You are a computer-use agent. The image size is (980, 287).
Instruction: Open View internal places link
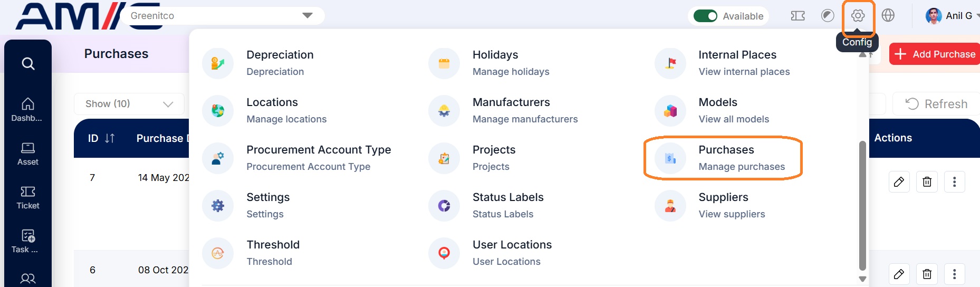tap(744, 72)
